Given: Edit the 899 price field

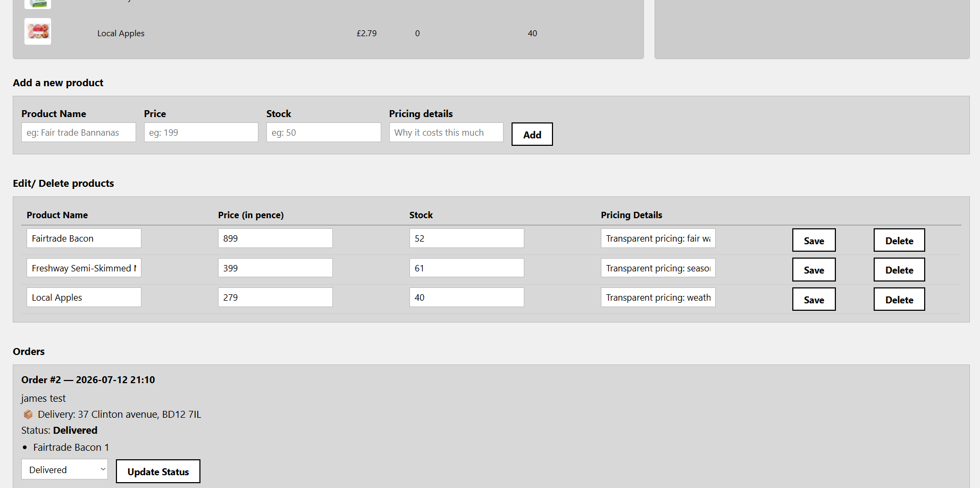Looking at the screenshot, I should [x=275, y=238].
